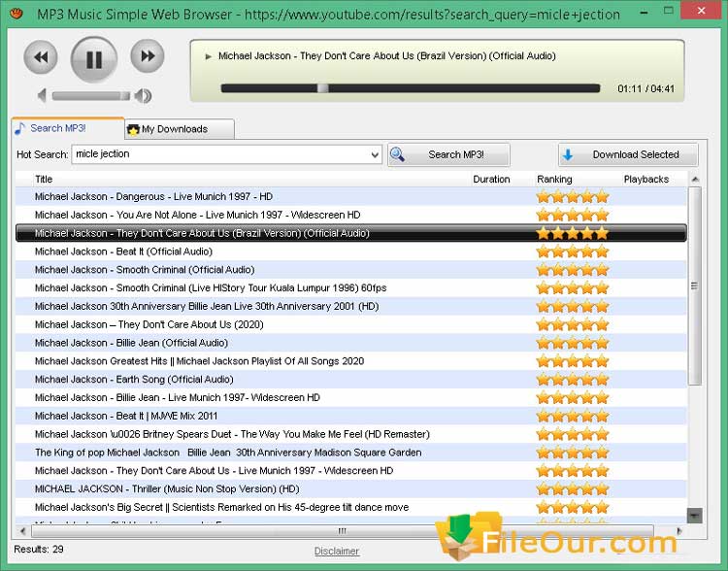Click the seek bar position thumb

tap(322, 88)
